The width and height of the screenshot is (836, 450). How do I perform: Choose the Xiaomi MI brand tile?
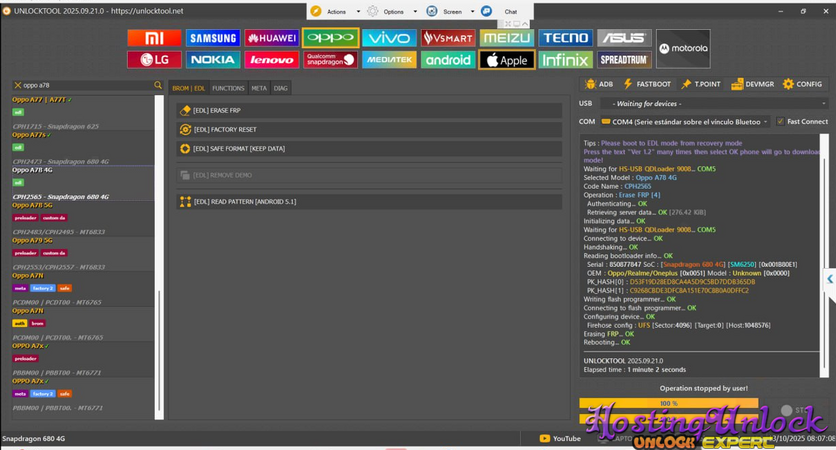[x=154, y=38]
